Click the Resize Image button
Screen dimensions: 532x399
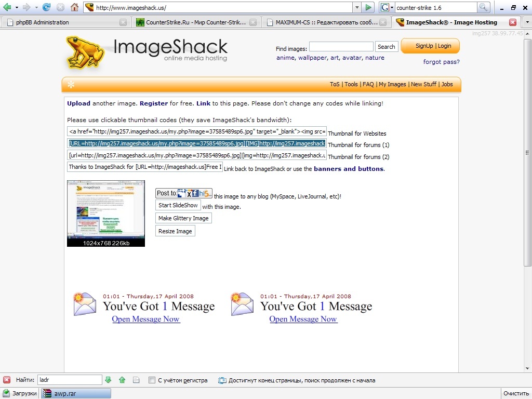click(175, 231)
